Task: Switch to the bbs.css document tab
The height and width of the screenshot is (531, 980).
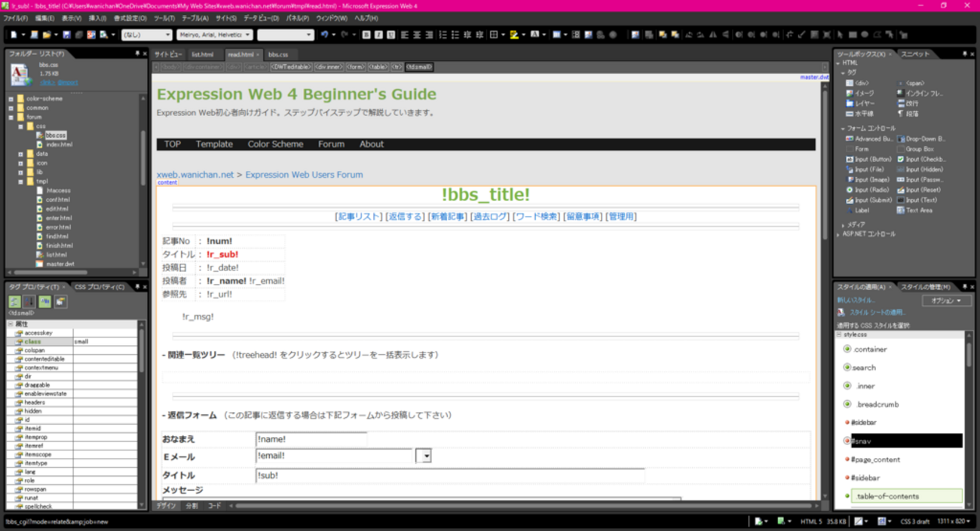Action: click(277, 55)
